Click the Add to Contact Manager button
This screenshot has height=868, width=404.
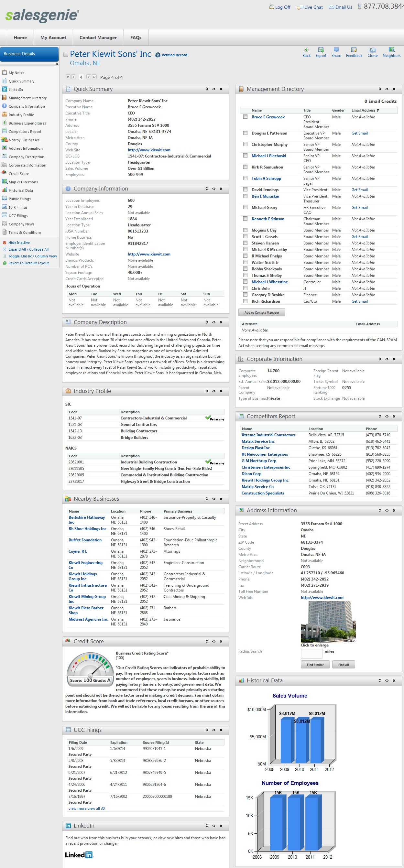point(261,312)
